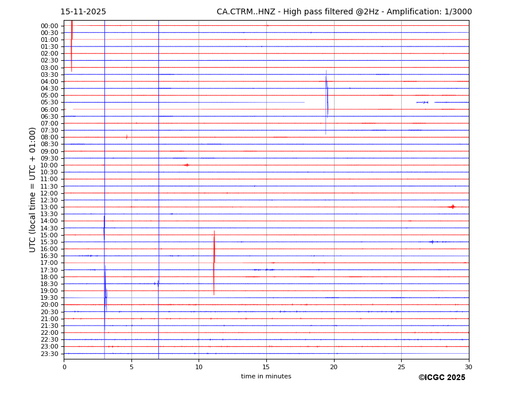Select the blue signal on the 05:30 trace
This screenshot has width=532, height=399.
point(424,102)
